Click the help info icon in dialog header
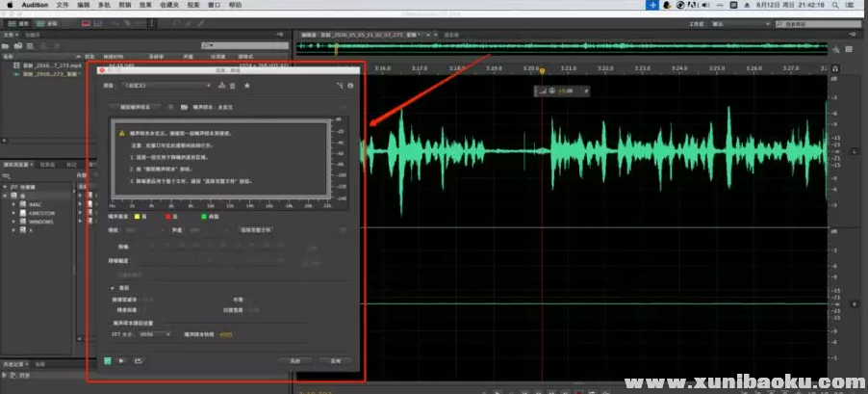The width and height of the screenshot is (868, 394). (350, 86)
